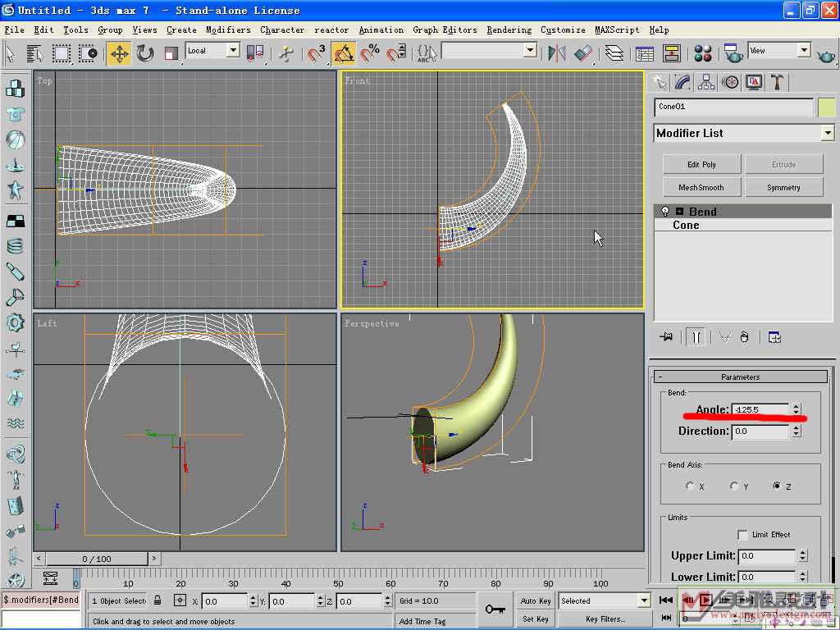Toggle Show End Result icon
The height and width of the screenshot is (630, 840).
tap(696, 337)
